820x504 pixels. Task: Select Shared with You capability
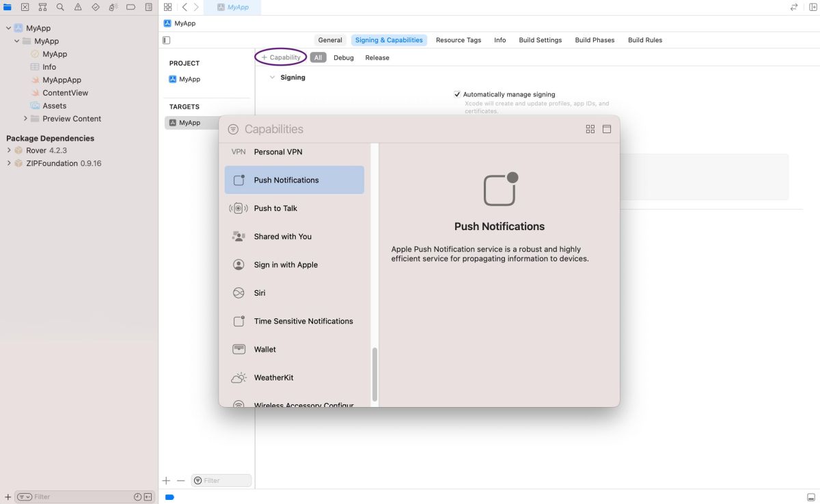pyautogui.click(x=295, y=236)
